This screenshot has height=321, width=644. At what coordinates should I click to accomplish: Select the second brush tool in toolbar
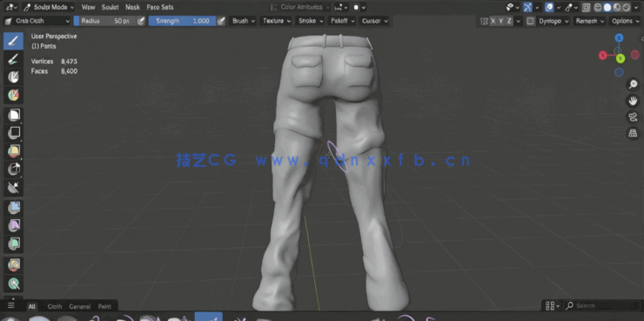pos(13,59)
